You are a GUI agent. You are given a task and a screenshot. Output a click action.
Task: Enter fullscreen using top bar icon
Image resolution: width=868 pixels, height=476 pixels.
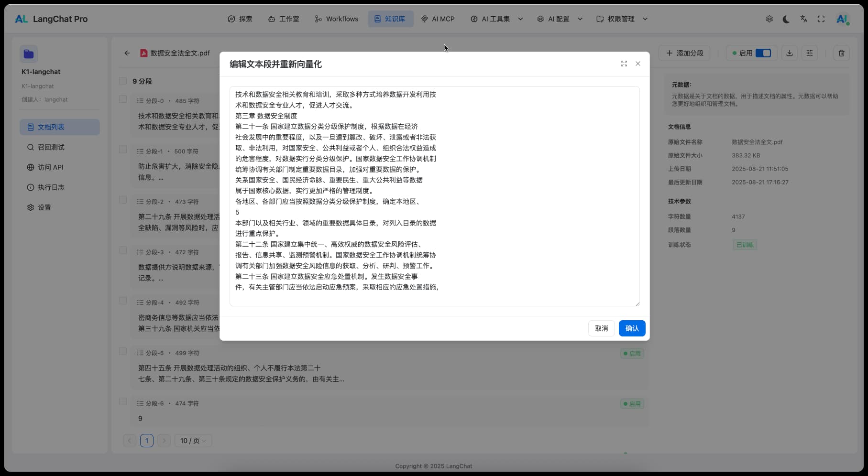[821, 19]
